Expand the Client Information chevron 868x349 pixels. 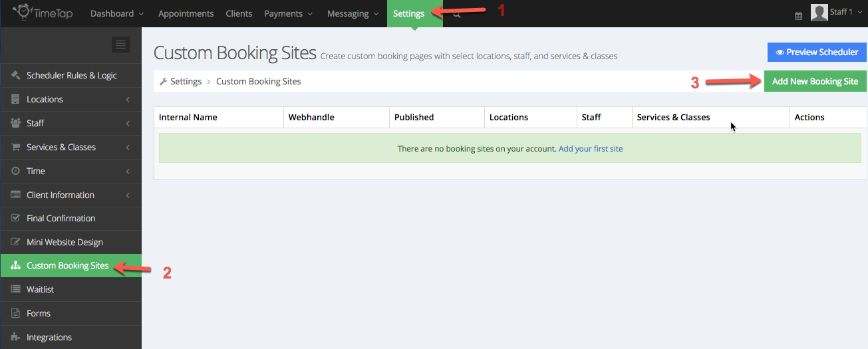(127, 195)
